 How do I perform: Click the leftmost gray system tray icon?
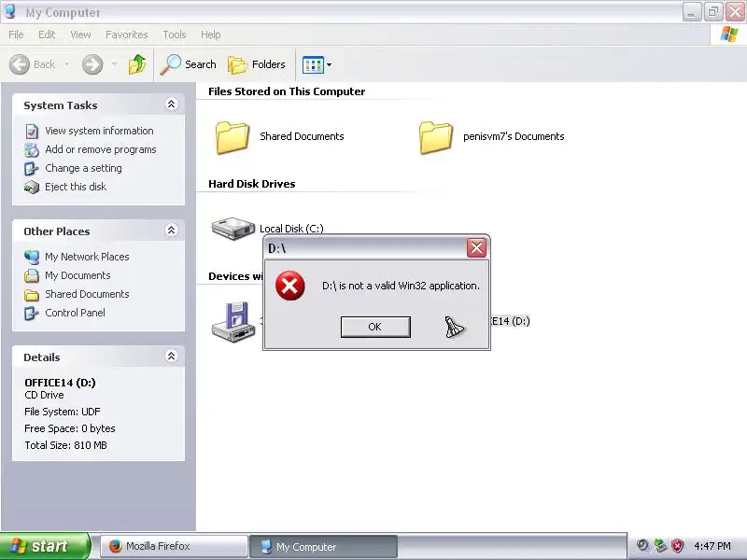pos(643,546)
